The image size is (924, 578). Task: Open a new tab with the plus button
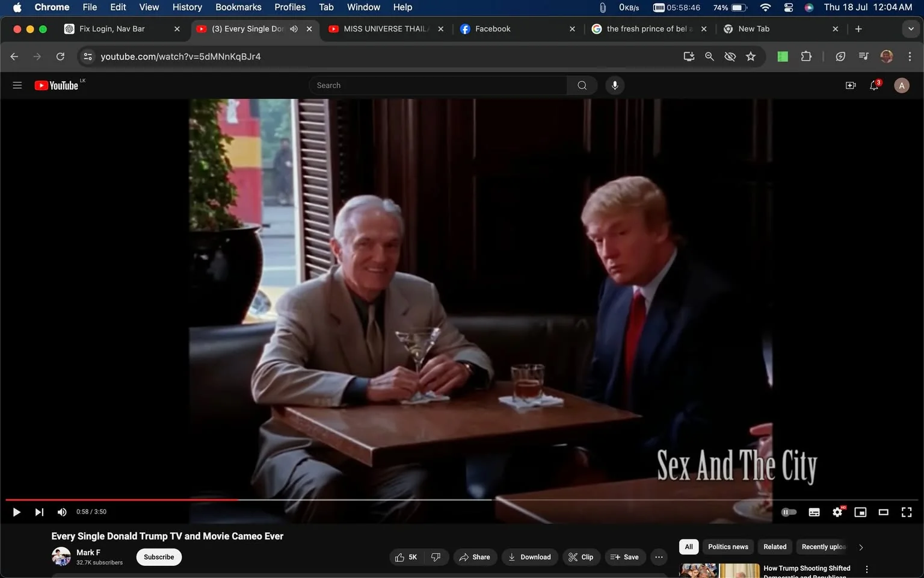click(x=858, y=29)
